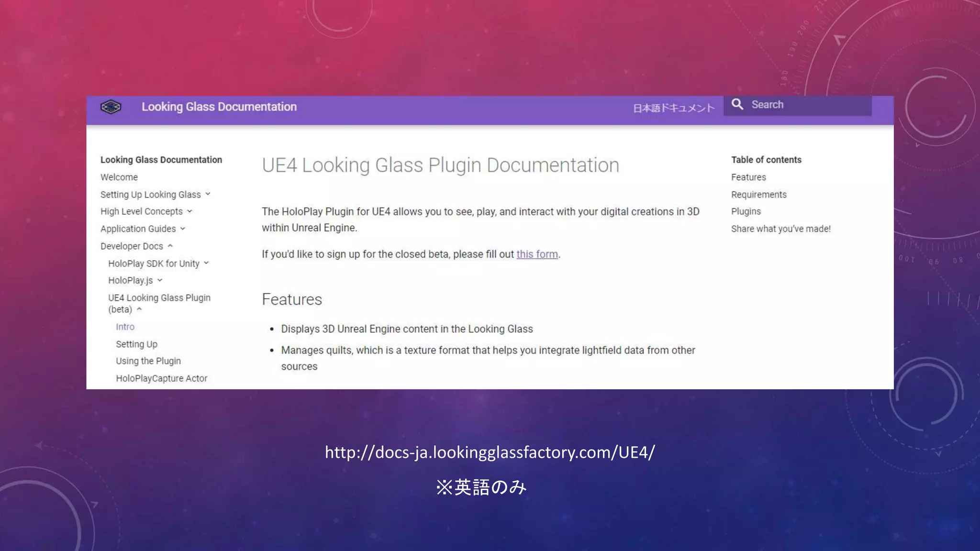
Task: Expand the Setting Up Looking Glass section chevron
Action: click(208, 194)
